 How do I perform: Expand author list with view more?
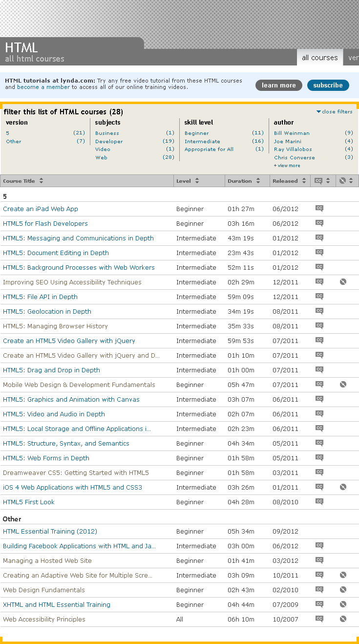pos(287,166)
